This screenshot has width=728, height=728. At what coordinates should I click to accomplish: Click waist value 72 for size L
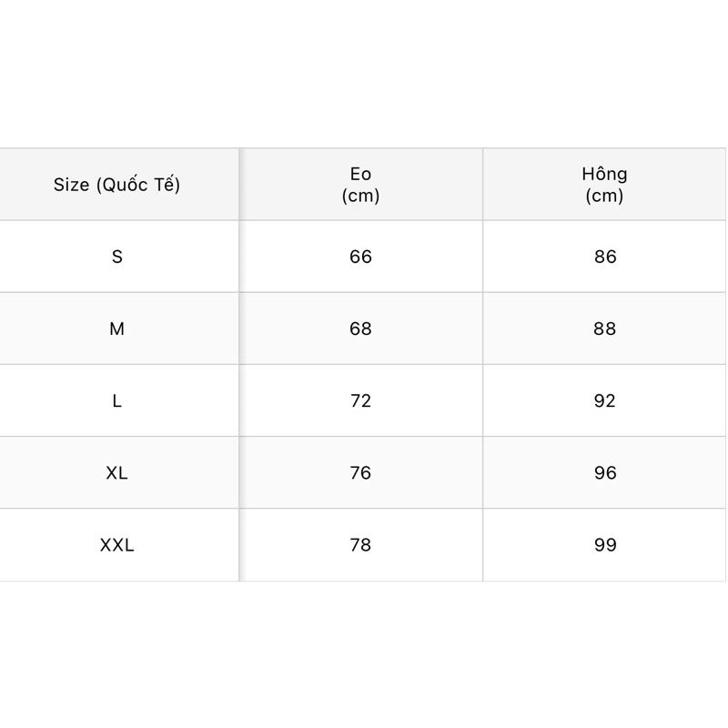coord(361,400)
